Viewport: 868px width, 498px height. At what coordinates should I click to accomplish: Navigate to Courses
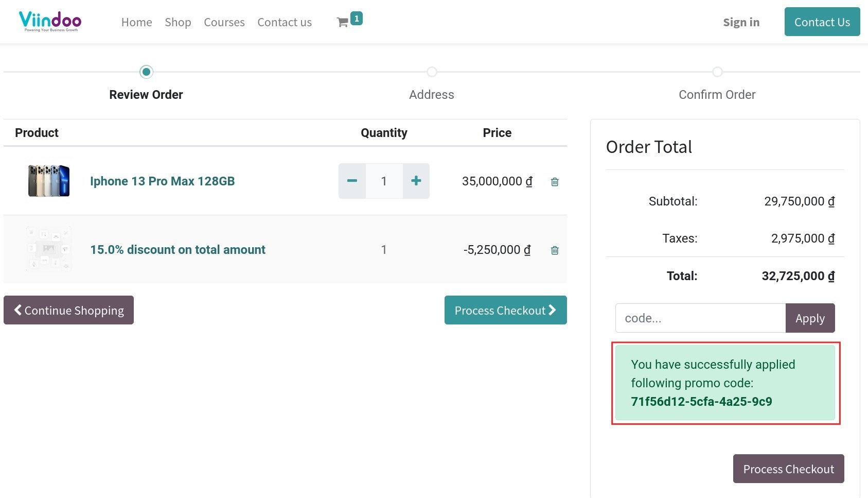224,22
